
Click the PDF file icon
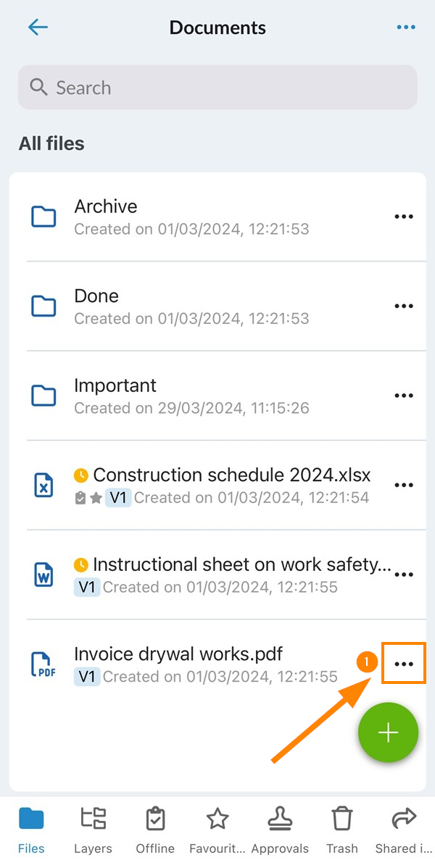coord(43,664)
